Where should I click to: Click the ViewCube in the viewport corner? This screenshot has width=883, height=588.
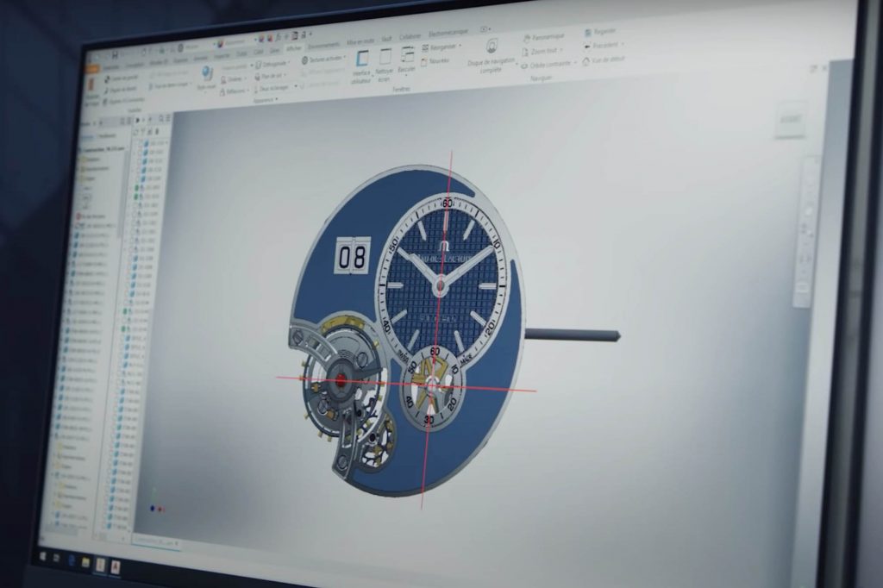point(791,119)
